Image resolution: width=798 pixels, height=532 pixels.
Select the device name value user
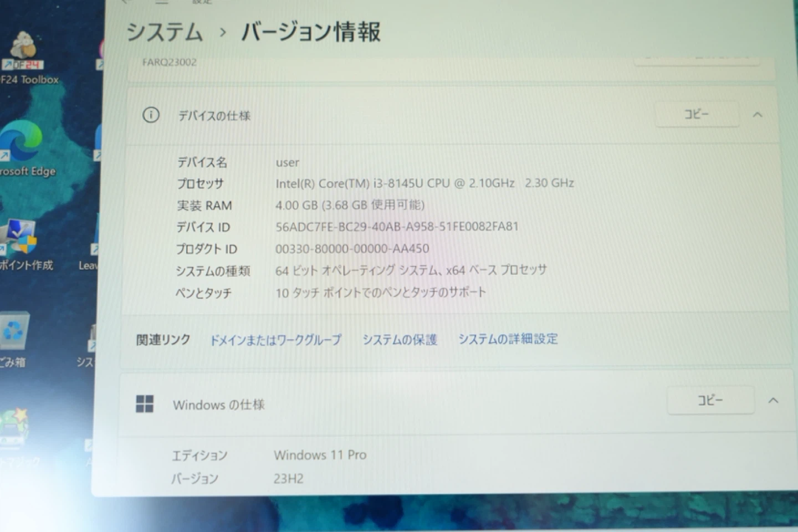click(287, 162)
